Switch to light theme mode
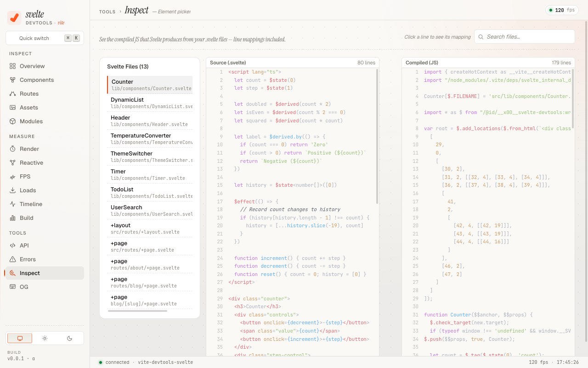Image resolution: width=588 pixels, height=368 pixels. pos(45,338)
